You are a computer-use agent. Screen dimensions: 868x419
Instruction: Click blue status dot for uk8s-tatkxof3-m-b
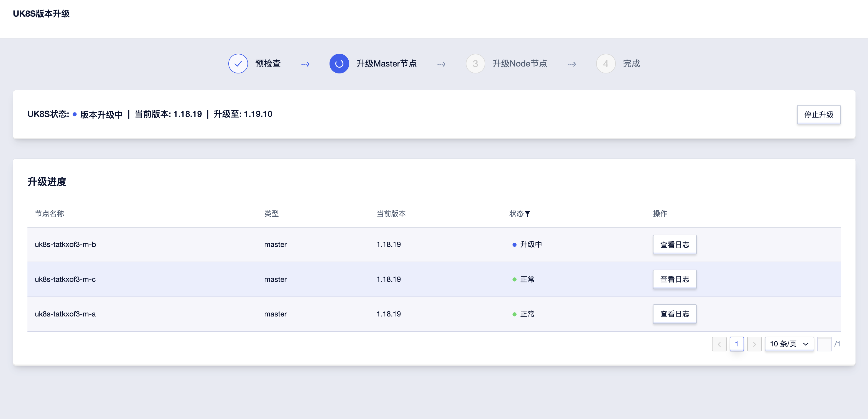tap(514, 245)
